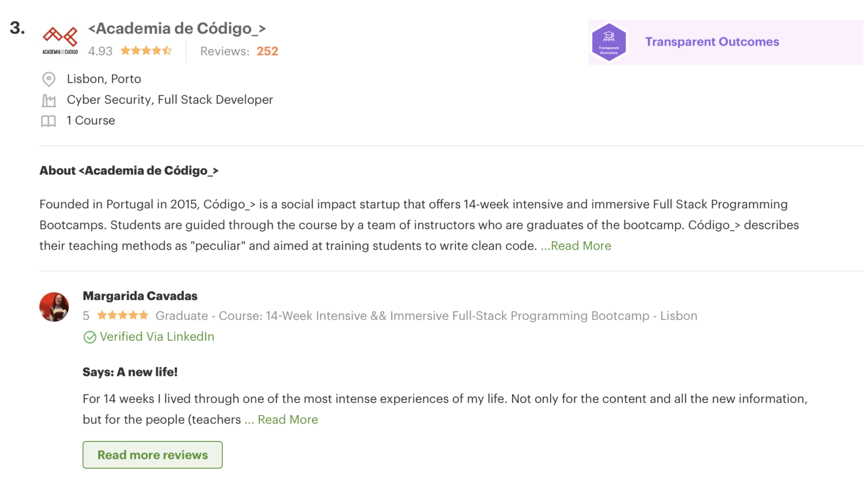The width and height of the screenshot is (868, 492).
Task: Click the book icon next to 1 Course
Action: [x=48, y=120]
